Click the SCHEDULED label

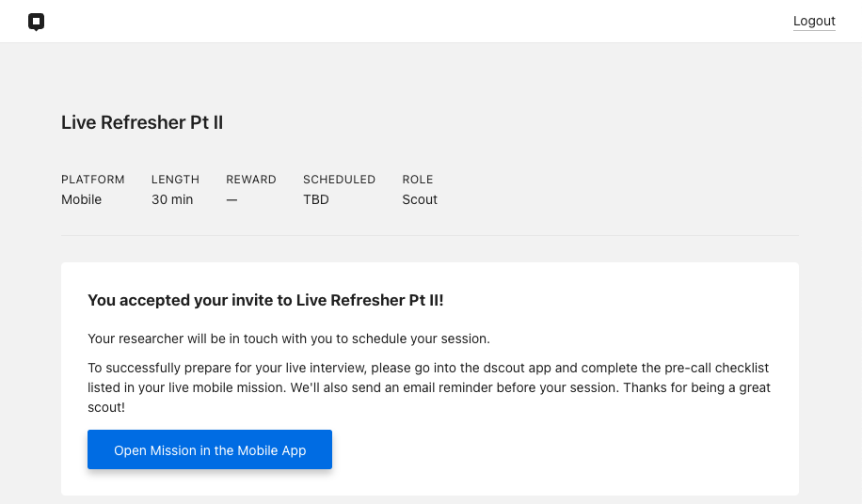tap(339, 180)
